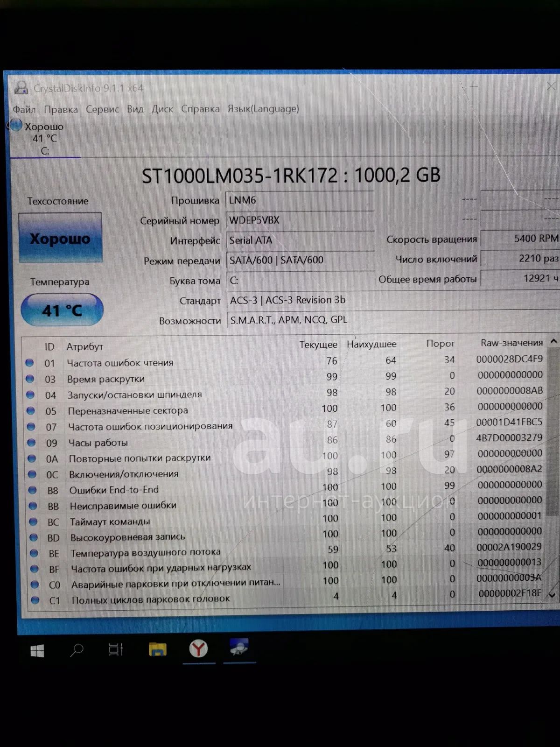Viewport: 560px width, 747px height.
Task: Select the Частота ошибок позиционирования row
Action: tap(285, 425)
